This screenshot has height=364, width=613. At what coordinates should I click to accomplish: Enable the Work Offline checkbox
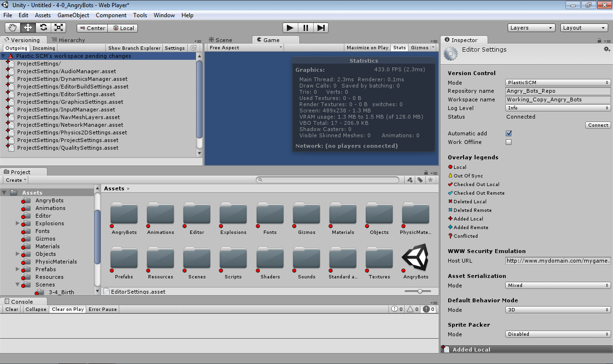tap(509, 142)
